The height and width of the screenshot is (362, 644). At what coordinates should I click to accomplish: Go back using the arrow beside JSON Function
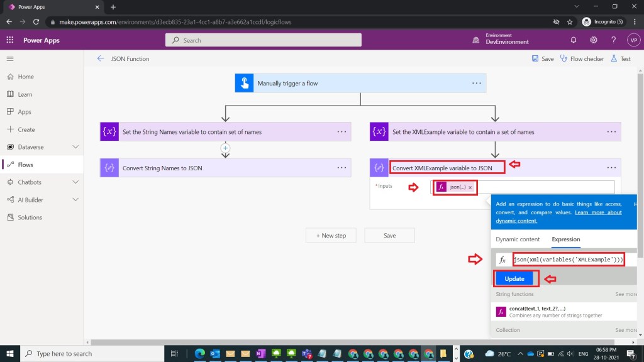[x=101, y=59]
